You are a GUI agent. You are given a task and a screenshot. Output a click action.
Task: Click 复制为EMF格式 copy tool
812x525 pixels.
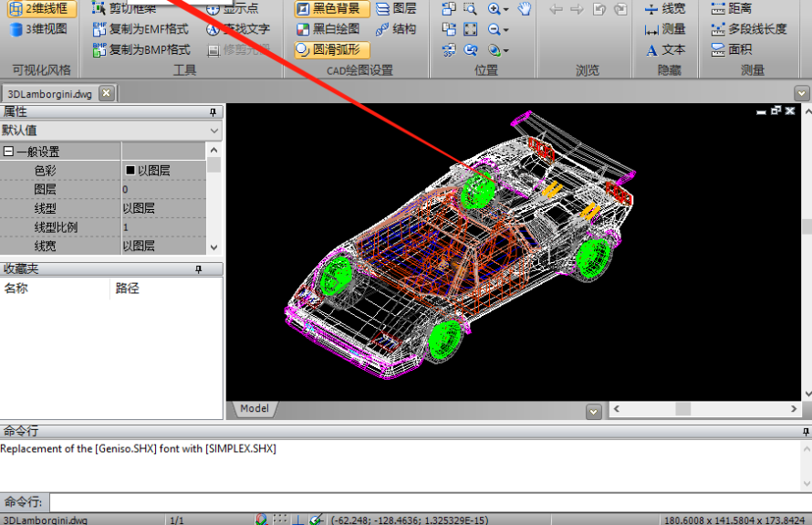coord(141,29)
